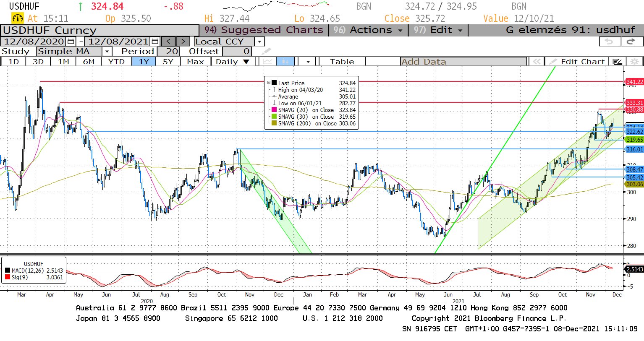Click the 322.62 blue price label
Screen dimensions: 644x341
point(634,132)
